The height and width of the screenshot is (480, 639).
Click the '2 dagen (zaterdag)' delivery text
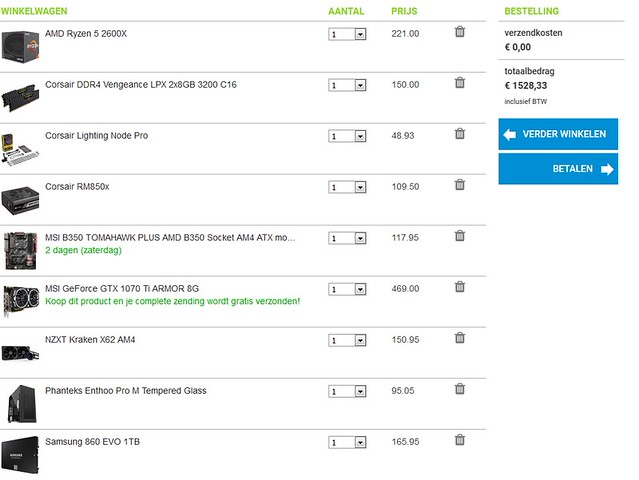pyautogui.click(x=83, y=250)
